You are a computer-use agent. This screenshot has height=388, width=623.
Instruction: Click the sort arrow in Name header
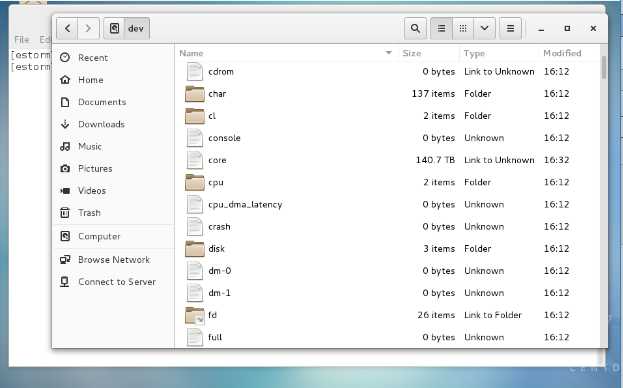click(x=389, y=52)
